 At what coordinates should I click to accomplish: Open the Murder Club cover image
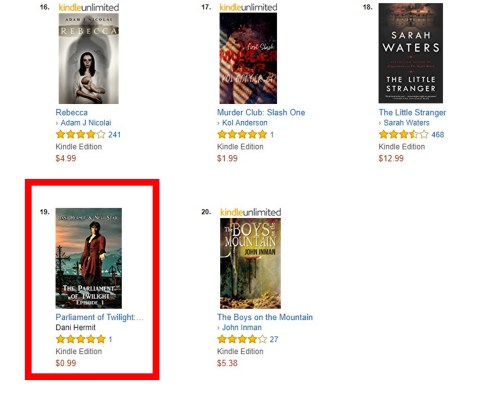point(248,58)
